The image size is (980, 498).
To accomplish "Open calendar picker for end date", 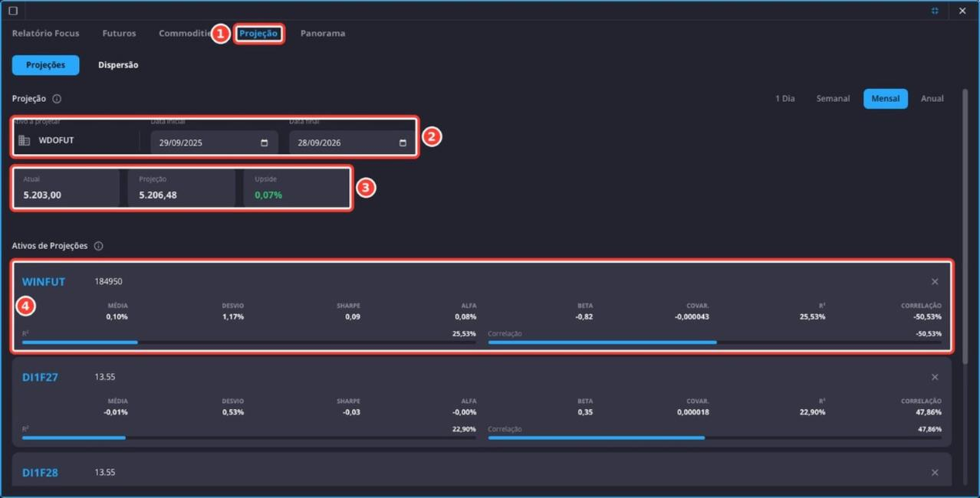I will pyautogui.click(x=403, y=143).
